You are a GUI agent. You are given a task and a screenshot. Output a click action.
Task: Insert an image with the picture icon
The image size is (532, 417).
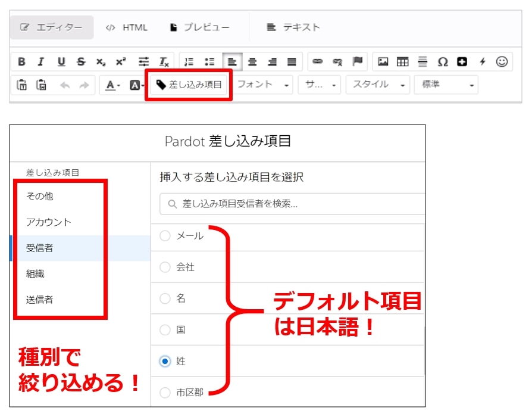[383, 61]
